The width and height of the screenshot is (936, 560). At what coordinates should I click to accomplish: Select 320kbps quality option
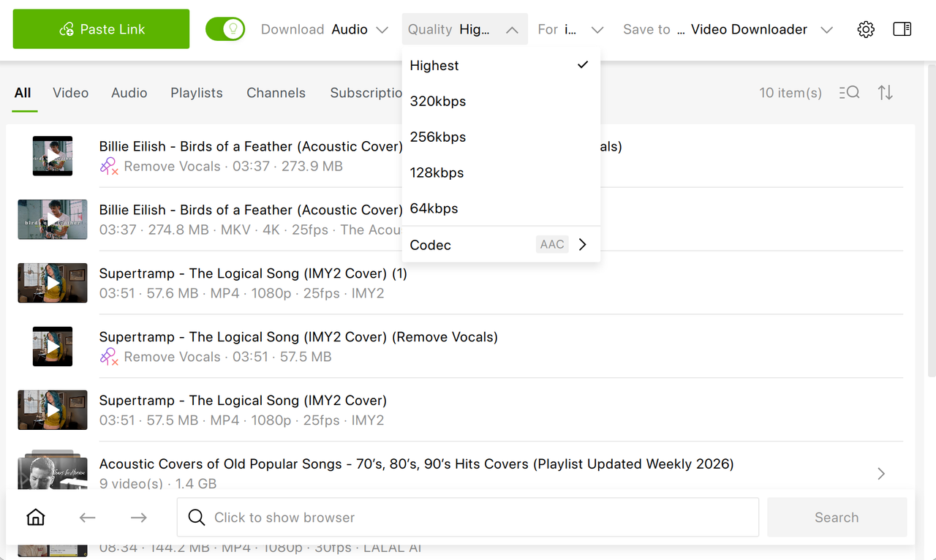pos(501,101)
